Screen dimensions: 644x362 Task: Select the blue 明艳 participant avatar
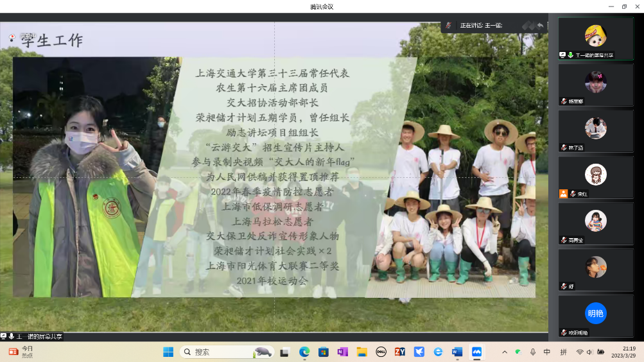click(x=596, y=314)
